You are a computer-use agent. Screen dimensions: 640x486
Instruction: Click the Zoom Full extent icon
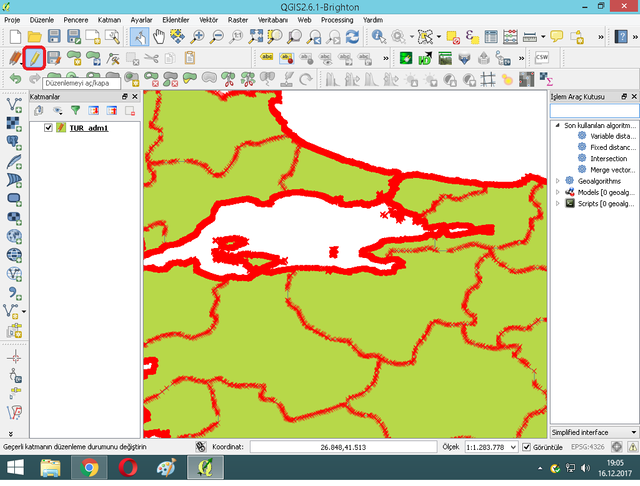(x=256, y=36)
